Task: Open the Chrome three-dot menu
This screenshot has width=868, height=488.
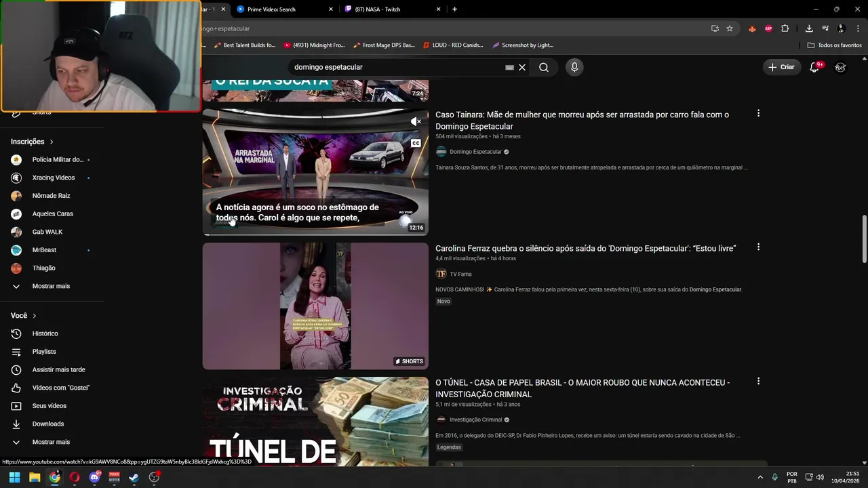Action: [x=858, y=28]
